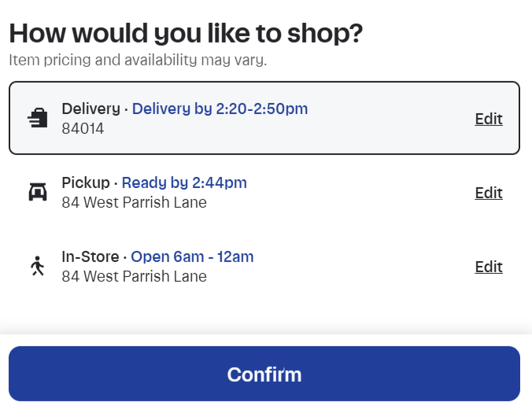Edit the In-Store location
The width and height of the screenshot is (532, 406).
pos(488,267)
